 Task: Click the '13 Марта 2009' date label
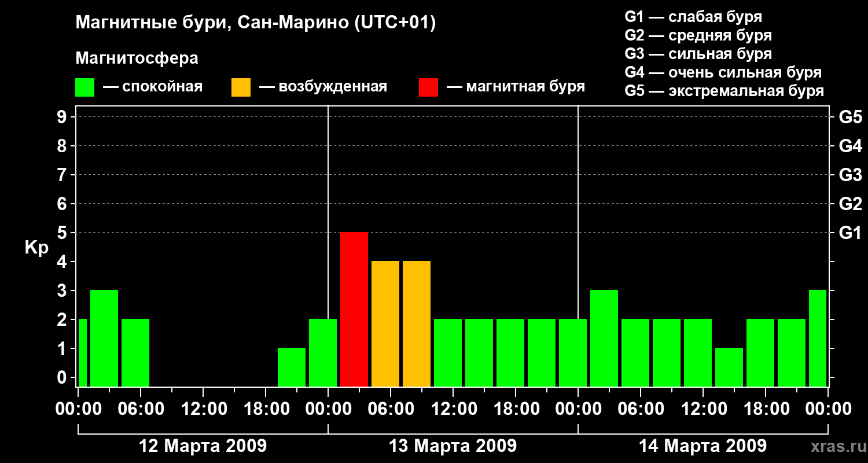click(x=453, y=446)
